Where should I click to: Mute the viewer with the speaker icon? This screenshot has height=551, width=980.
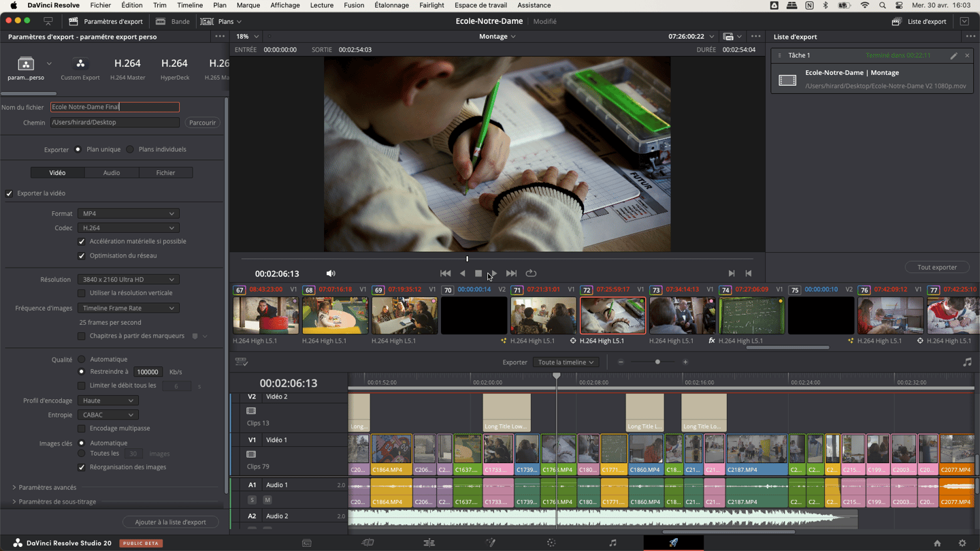[x=331, y=273]
